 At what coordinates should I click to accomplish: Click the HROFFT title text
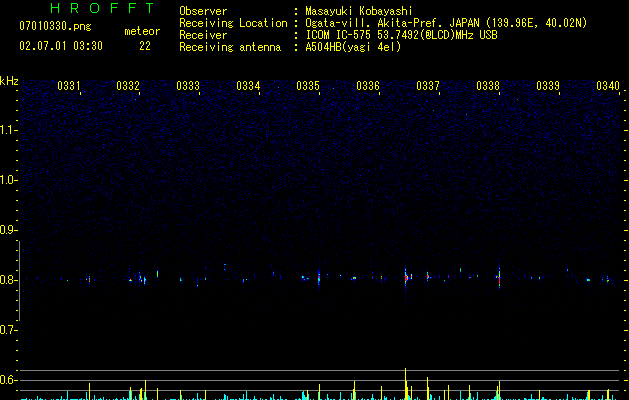pyautogui.click(x=102, y=8)
